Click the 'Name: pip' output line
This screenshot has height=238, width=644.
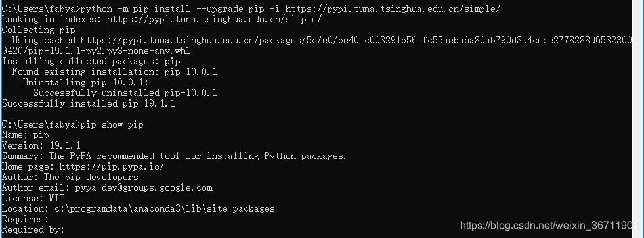pyautogui.click(x=26, y=135)
